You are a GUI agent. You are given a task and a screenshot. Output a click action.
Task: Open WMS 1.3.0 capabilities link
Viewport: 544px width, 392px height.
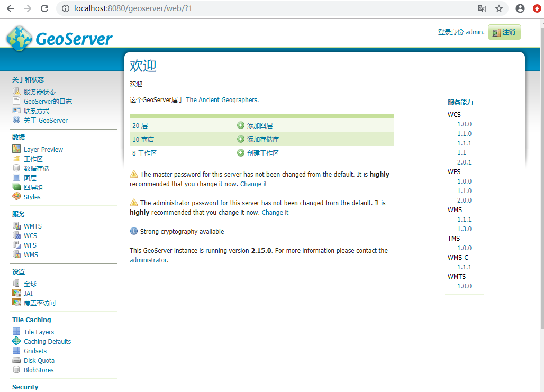464,229
